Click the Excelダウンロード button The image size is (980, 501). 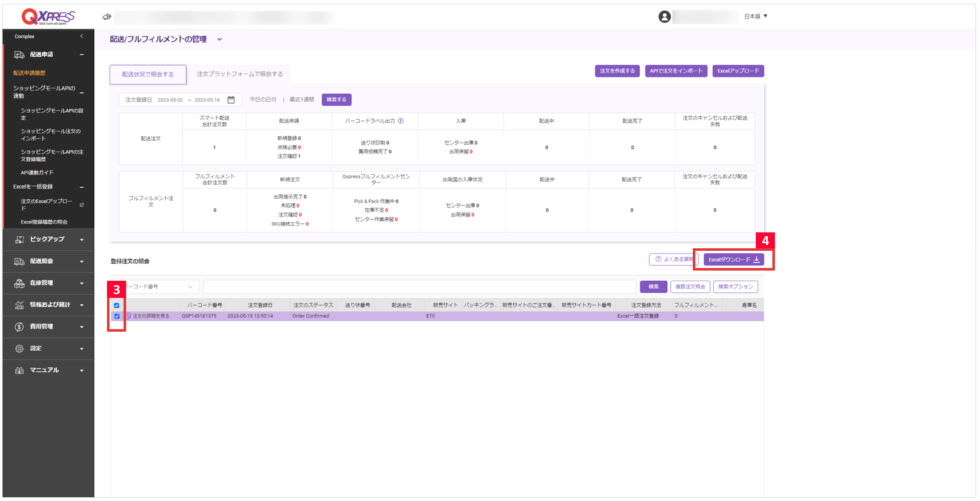(x=734, y=260)
